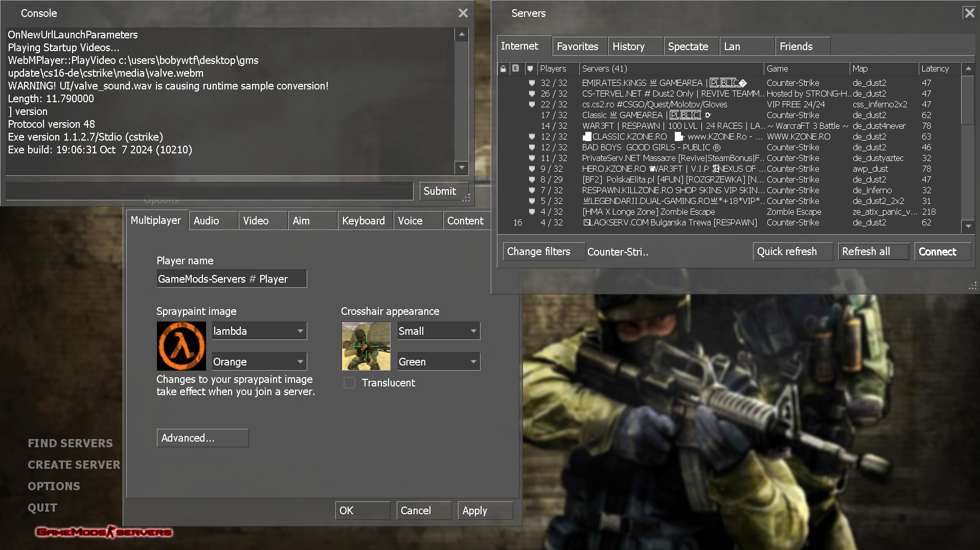
Task: Open the crosshair color Green dropdown
Action: point(439,361)
